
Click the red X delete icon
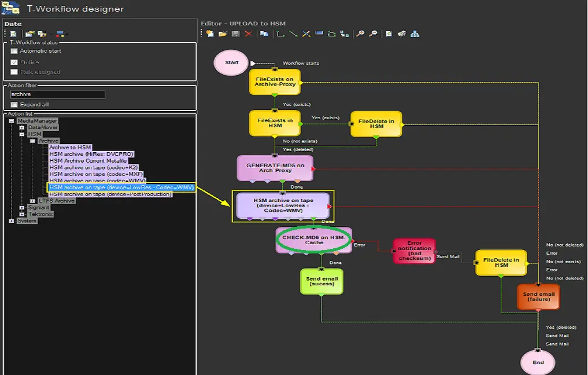click(248, 34)
